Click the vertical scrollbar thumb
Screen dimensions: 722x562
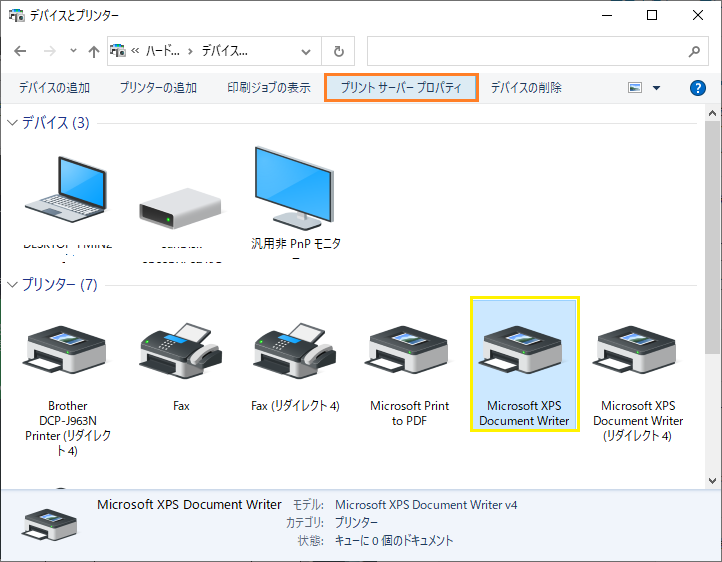(x=712, y=238)
